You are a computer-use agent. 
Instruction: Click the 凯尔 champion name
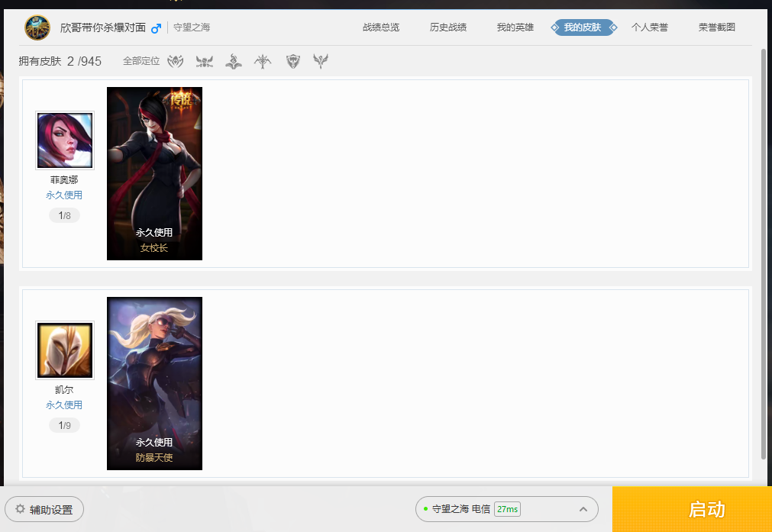[x=64, y=390]
